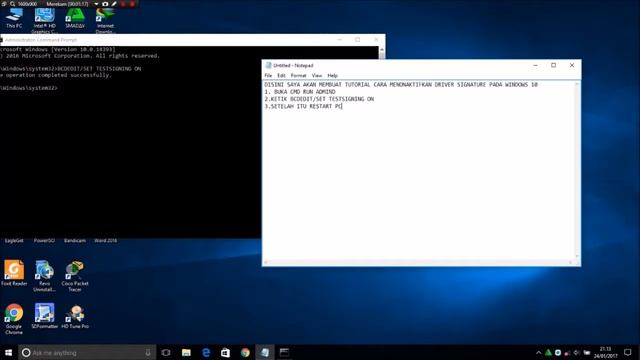Launch the Revo Uninstaller shortcut

coord(44,276)
